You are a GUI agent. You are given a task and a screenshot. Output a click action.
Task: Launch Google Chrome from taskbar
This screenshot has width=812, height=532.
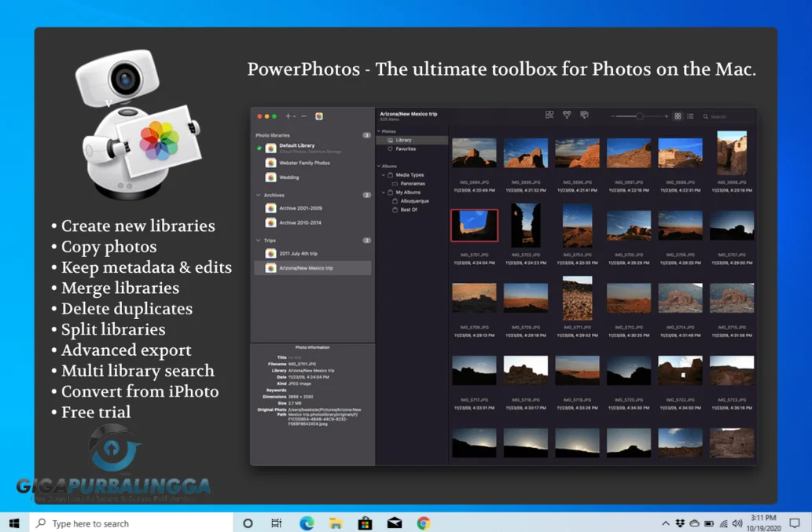pyautogui.click(x=424, y=523)
